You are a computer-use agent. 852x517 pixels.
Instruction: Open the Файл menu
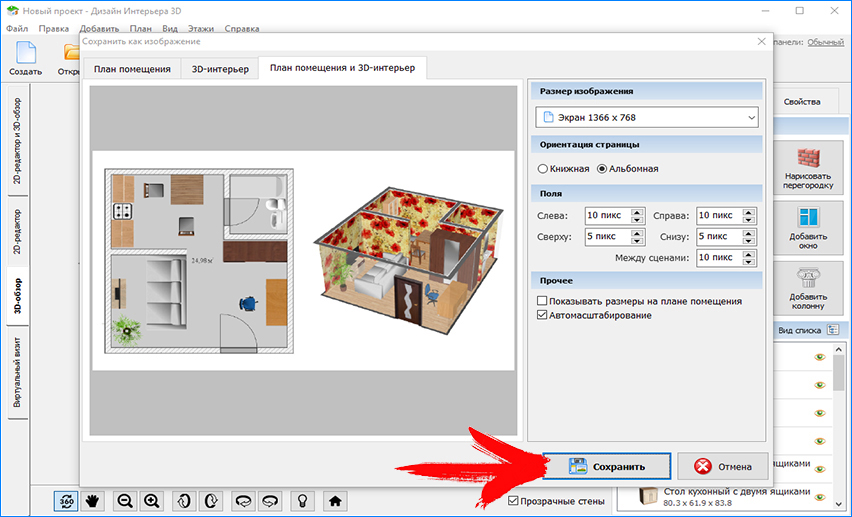[x=17, y=28]
